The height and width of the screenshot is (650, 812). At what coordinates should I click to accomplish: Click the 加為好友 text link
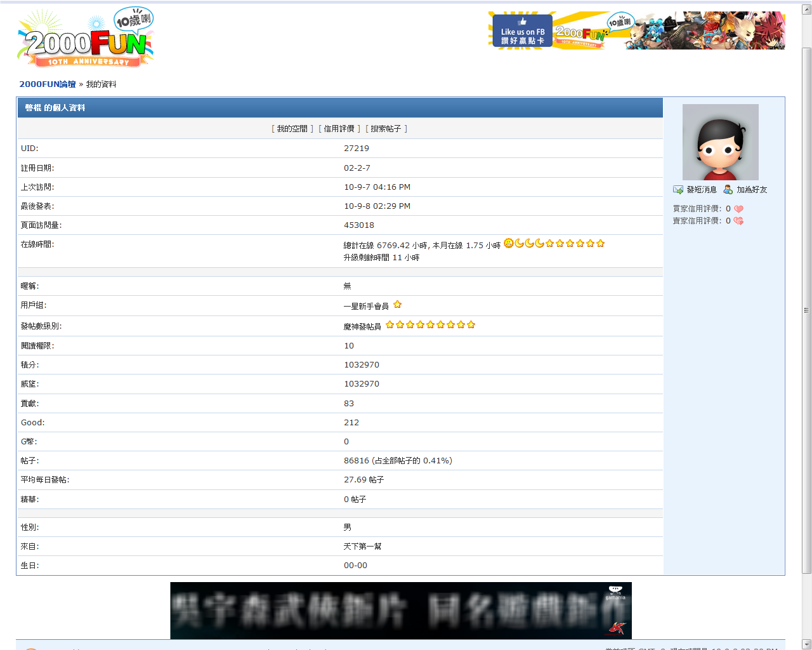coord(752,190)
